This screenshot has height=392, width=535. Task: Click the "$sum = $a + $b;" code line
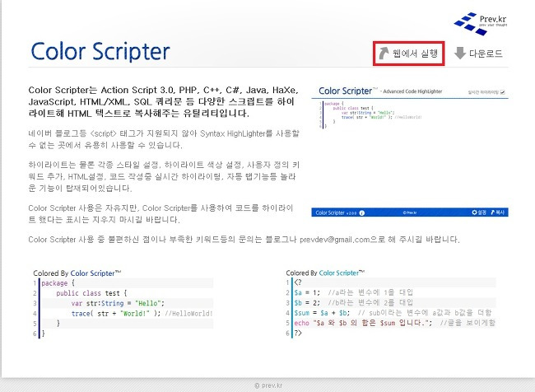click(x=322, y=313)
